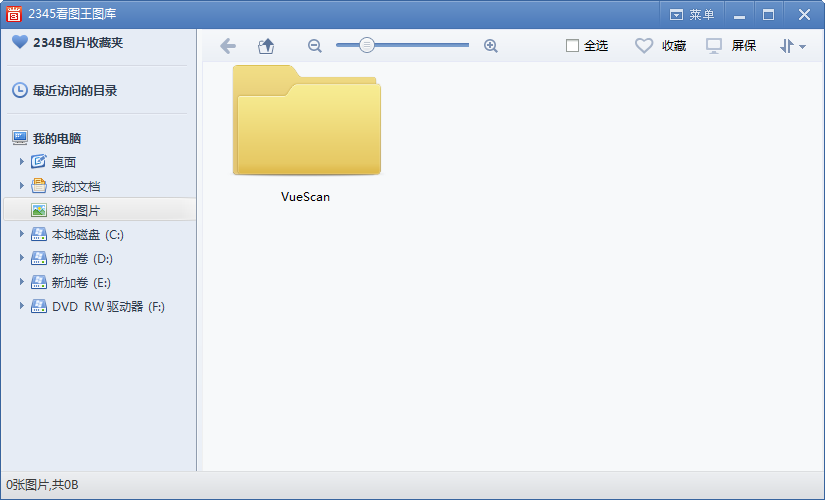Select 桌面 in the folder tree
This screenshot has width=825, height=500.
tap(64, 162)
